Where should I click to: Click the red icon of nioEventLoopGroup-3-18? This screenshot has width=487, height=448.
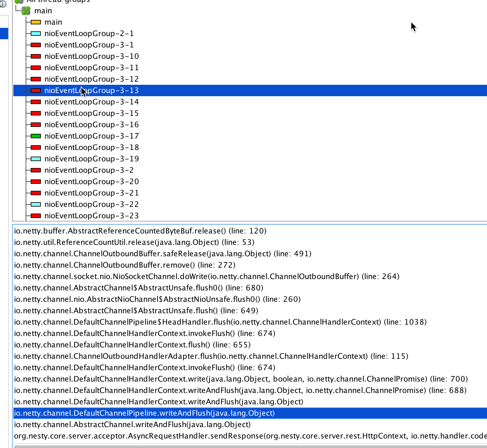pos(36,147)
